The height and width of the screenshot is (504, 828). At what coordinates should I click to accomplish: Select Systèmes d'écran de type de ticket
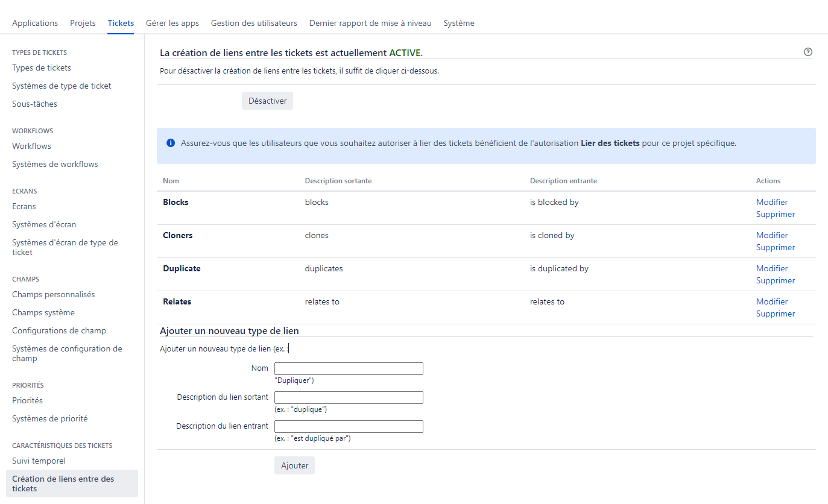coord(65,247)
